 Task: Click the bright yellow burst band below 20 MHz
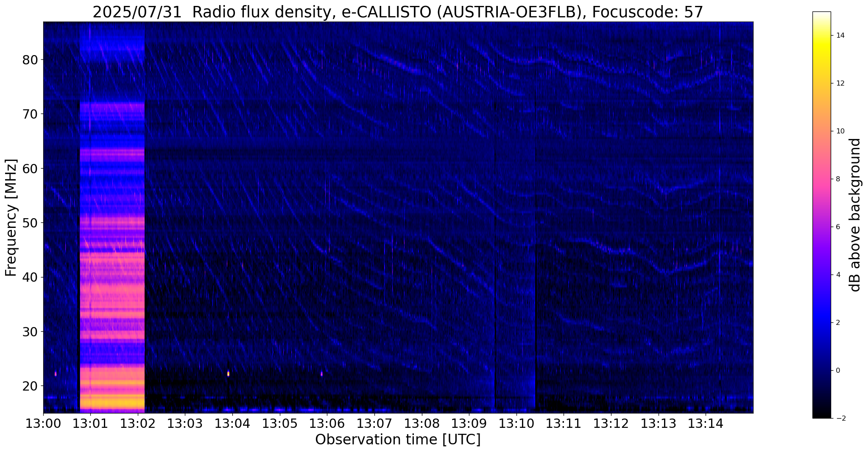112,402
